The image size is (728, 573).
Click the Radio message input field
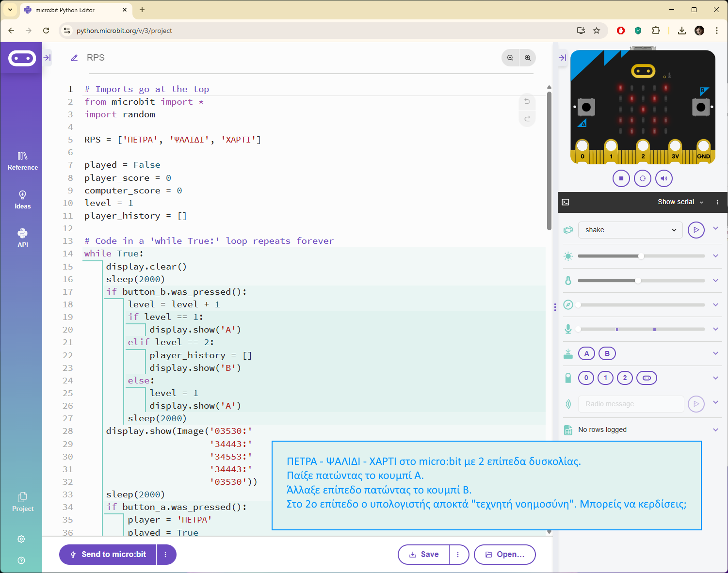pyautogui.click(x=631, y=404)
